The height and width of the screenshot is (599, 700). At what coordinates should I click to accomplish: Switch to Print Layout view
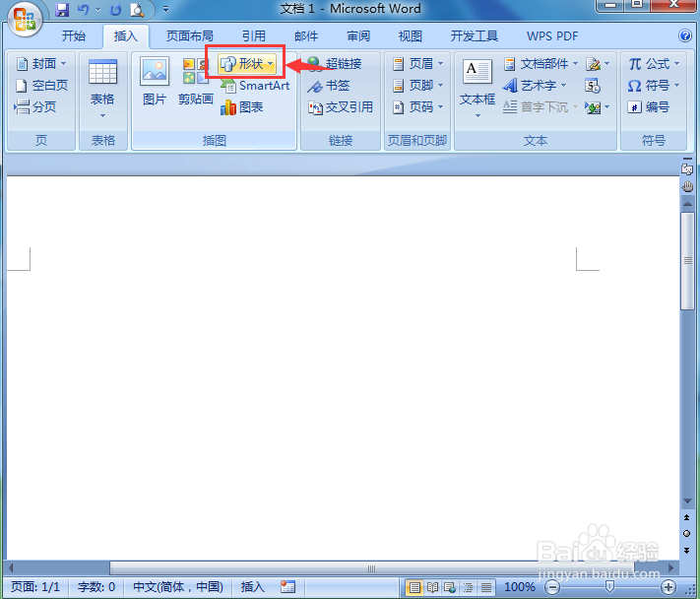[414, 587]
